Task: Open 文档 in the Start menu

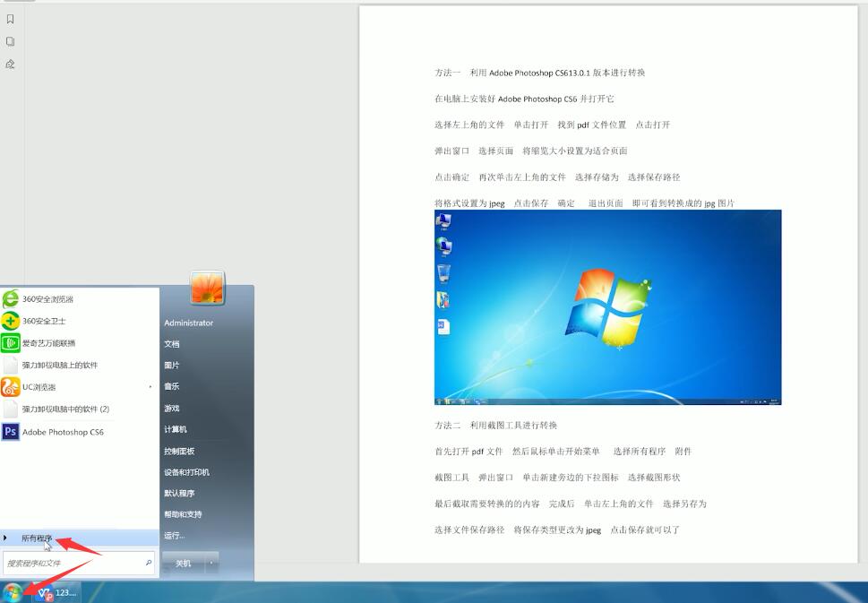Action: (x=172, y=344)
